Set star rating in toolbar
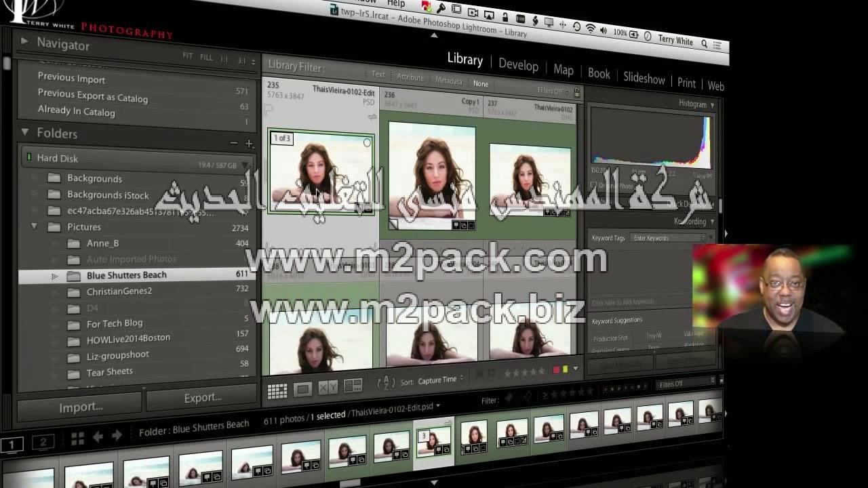 524,371
